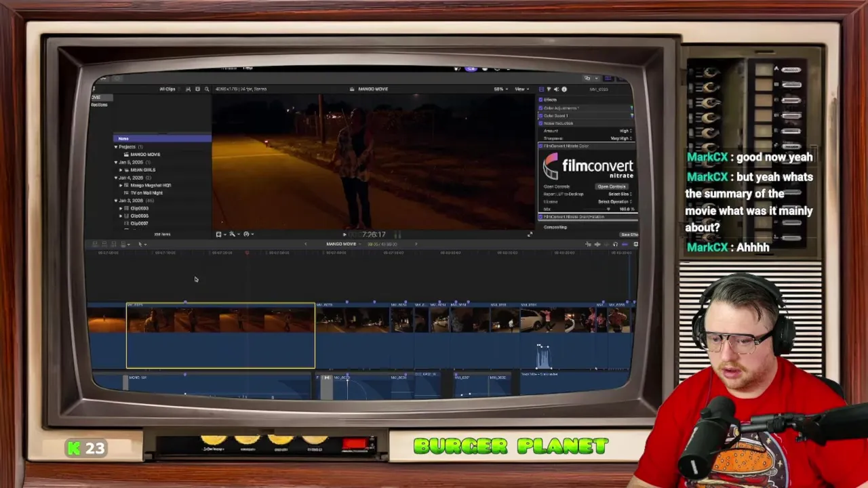Open Sharpness Very High dropdown
This screenshot has height=488, width=868.
pos(621,138)
